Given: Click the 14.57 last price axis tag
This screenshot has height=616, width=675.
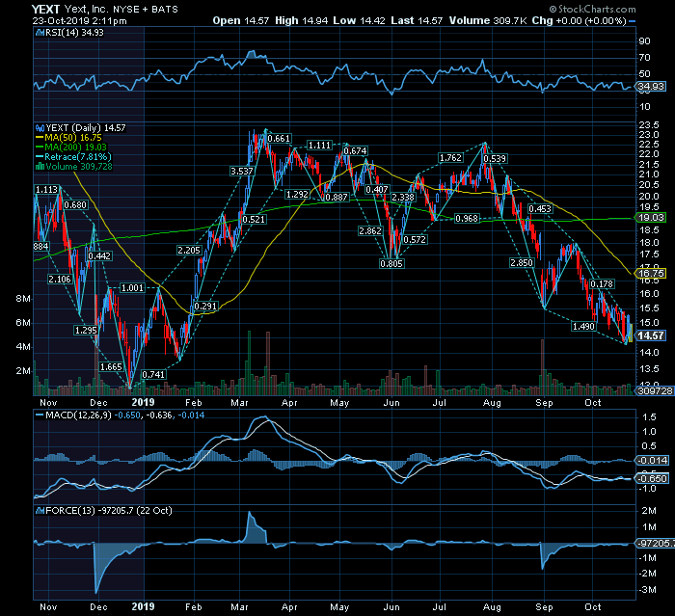Looking at the screenshot, I should (x=651, y=335).
